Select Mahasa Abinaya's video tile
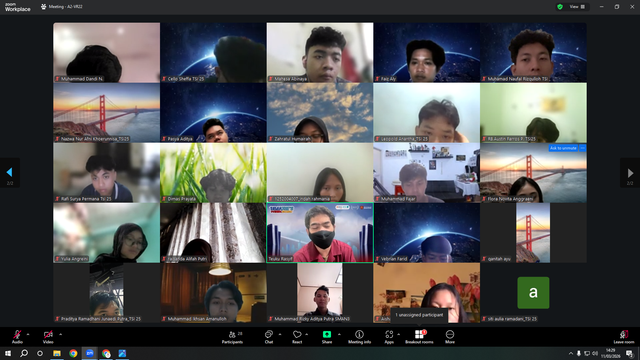This screenshot has height=360, width=640. (320, 52)
